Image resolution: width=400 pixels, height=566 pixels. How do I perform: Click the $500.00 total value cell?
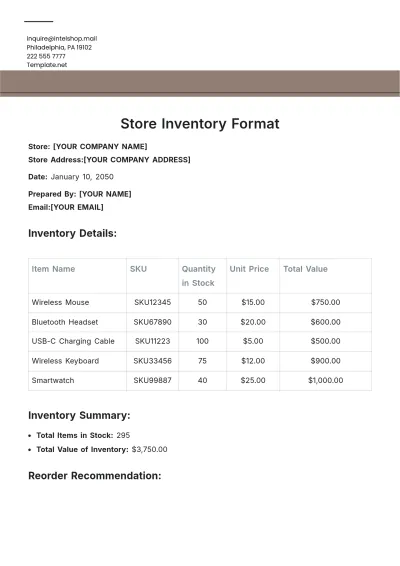(x=326, y=341)
